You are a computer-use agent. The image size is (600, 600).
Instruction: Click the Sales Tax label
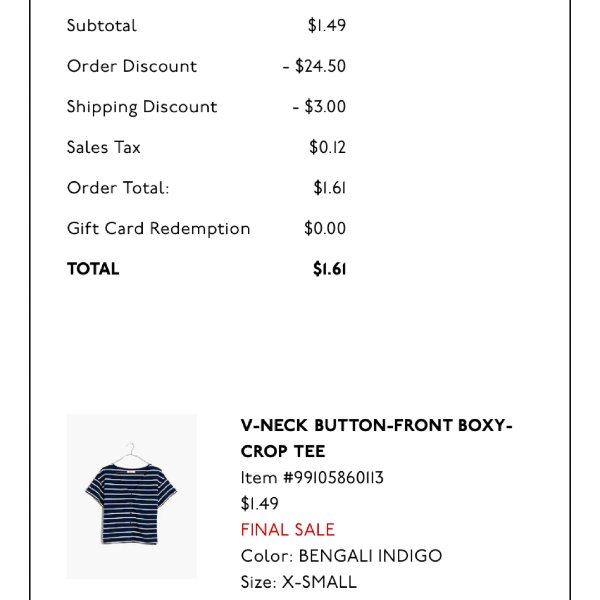point(103,147)
